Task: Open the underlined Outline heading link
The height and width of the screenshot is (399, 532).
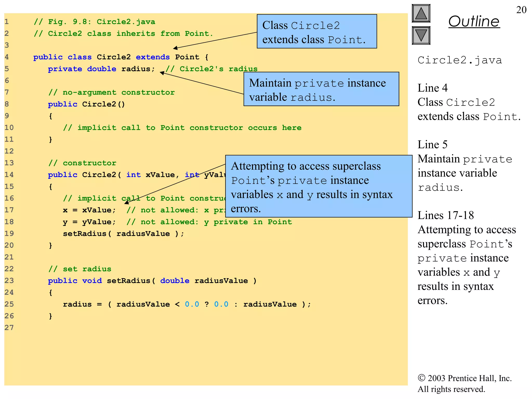Action: 474,21
